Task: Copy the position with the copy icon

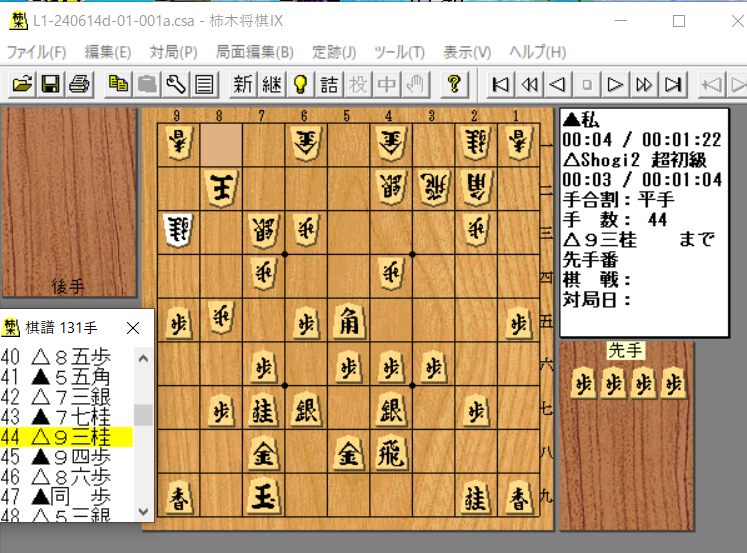Action: (119, 85)
